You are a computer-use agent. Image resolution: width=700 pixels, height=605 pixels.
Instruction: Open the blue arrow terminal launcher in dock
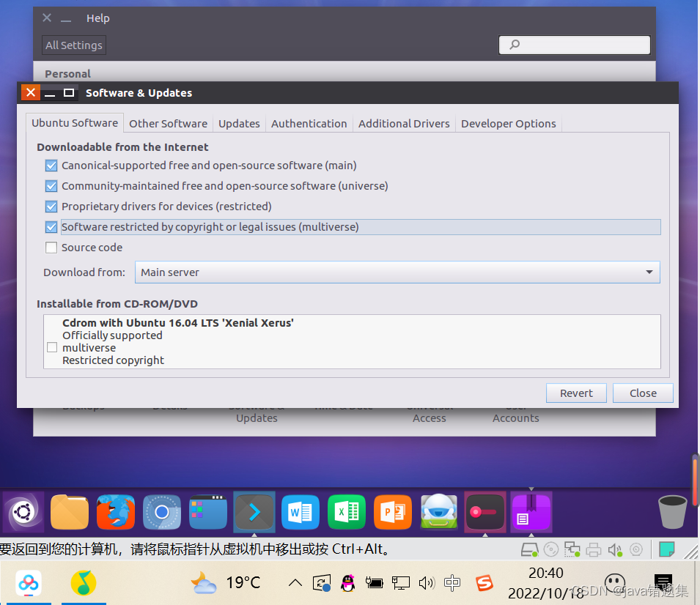point(254,511)
